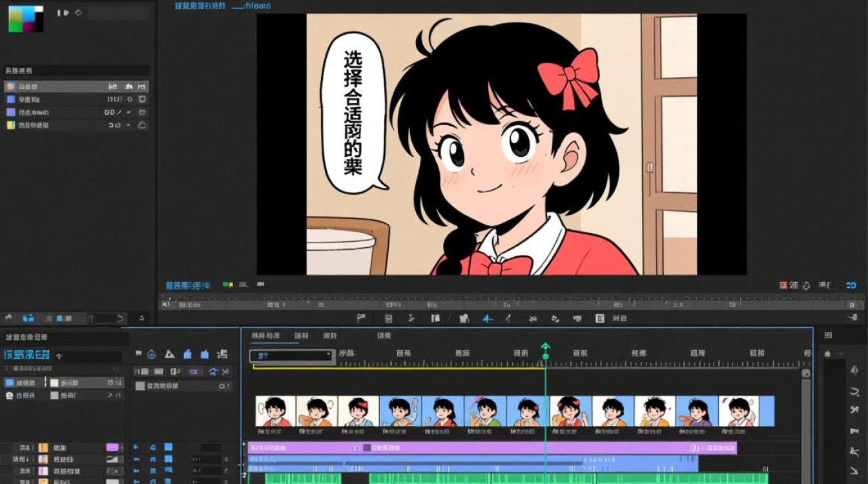The image size is (868, 484).
Task: Toggle the blue square in the top track row
Action: pyautogui.click(x=168, y=447)
